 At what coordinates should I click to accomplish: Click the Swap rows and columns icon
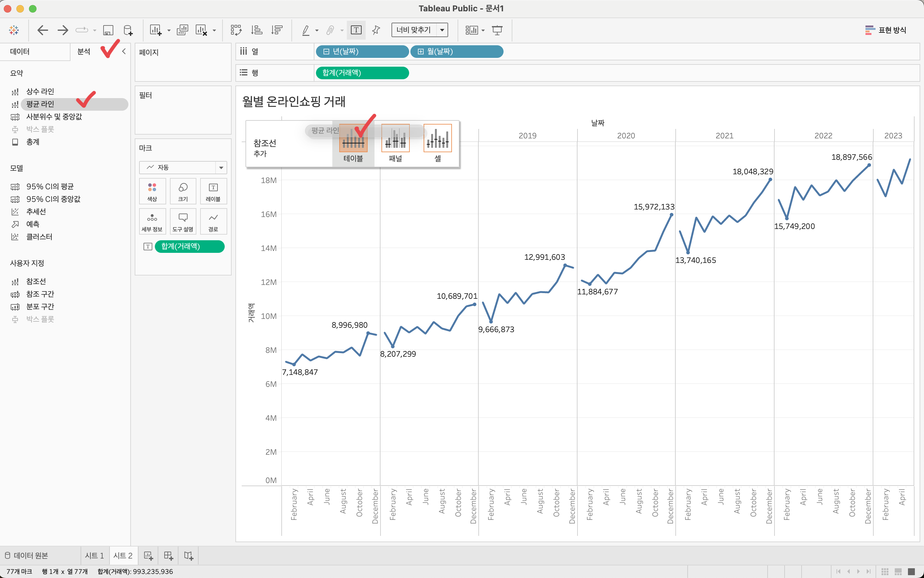[x=236, y=30]
